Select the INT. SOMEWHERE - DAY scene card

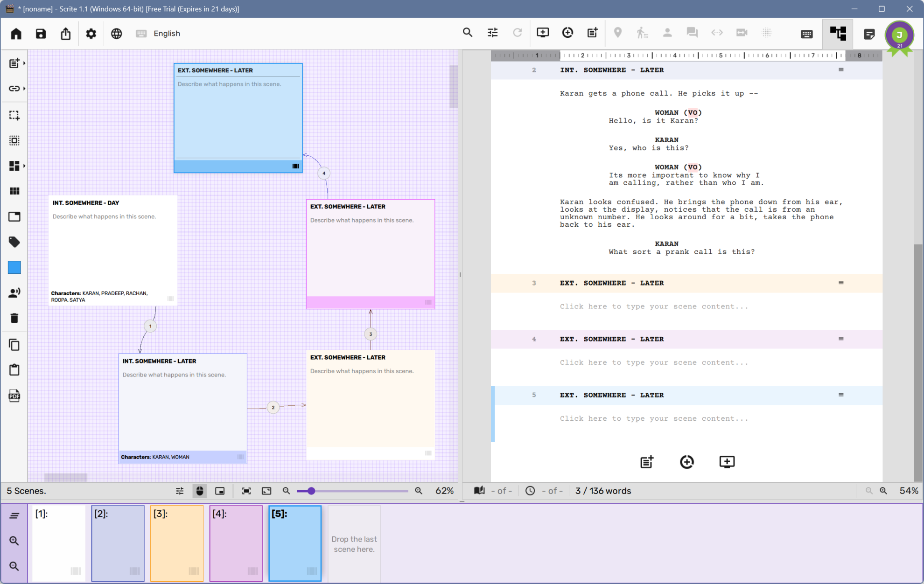tap(112, 250)
